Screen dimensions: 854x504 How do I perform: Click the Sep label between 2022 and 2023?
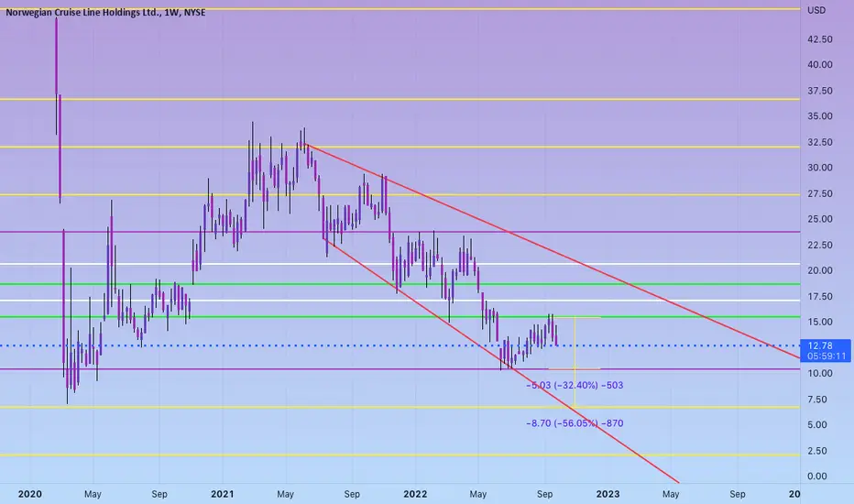[x=544, y=494]
